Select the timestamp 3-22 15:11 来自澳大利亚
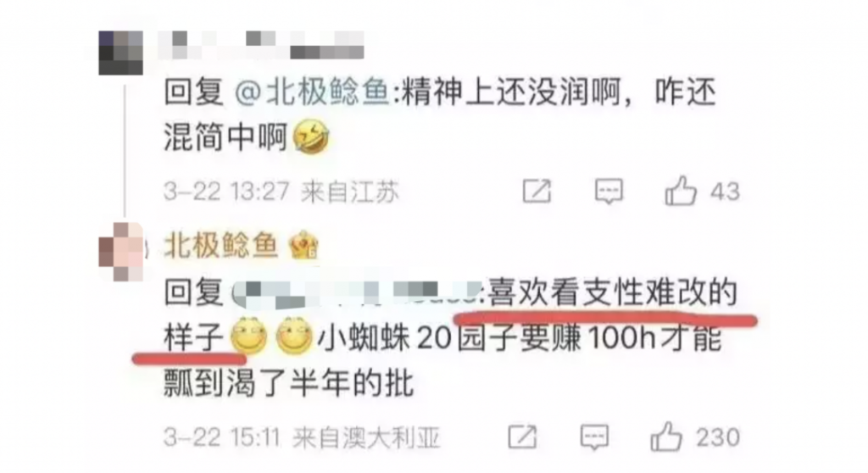This screenshot has height=473, width=868. (x=302, y=438)
